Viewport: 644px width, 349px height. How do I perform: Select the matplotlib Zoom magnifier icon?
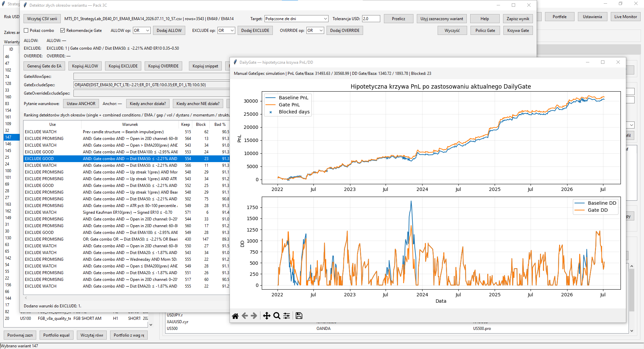point(277,316)
